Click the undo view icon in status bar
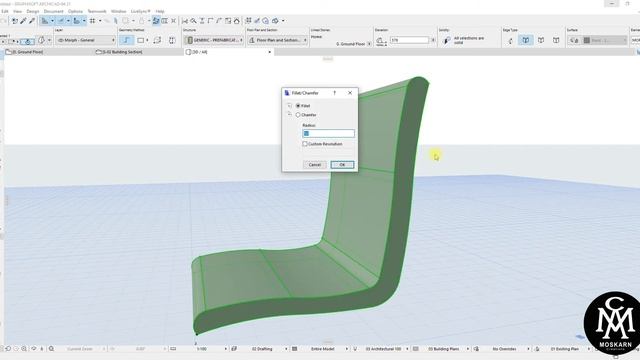640x360 pixels. pyautogui.click(x=8, y=349)
